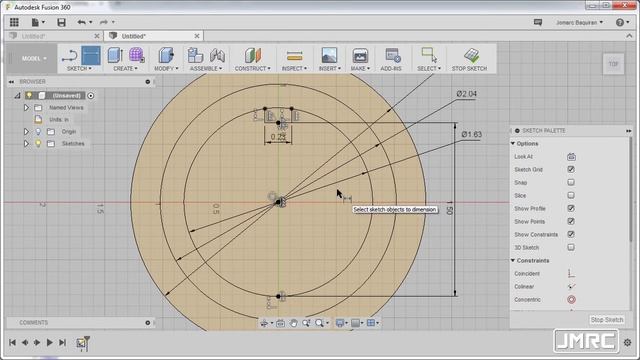This screenshot has width=640, height=360.
Task: Click the create sketch rectangle icon
Action: [x=91, y=56]
